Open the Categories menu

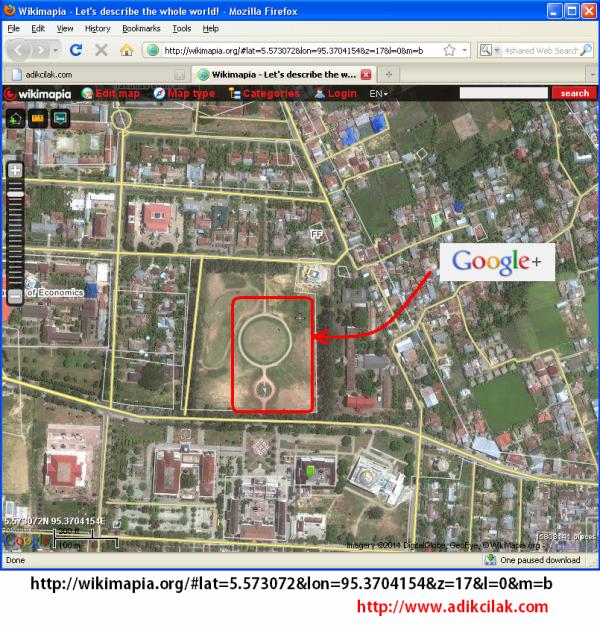tap(265, 93)
